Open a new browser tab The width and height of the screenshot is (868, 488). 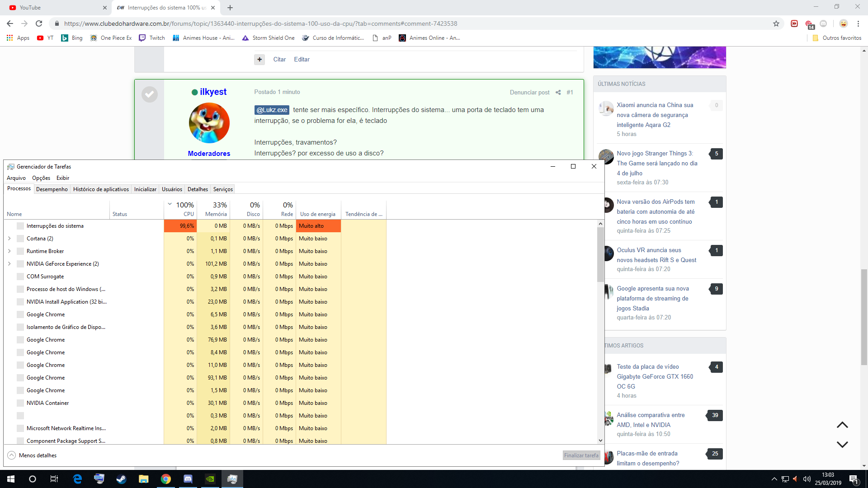click(x=230, y=8)
